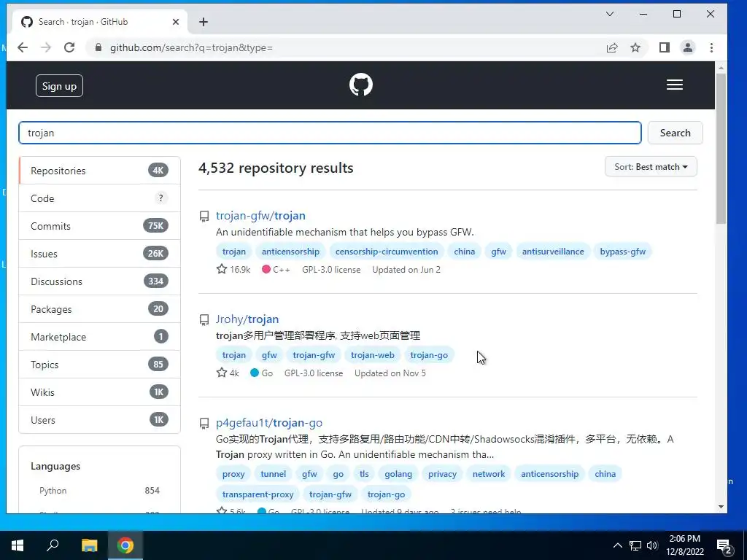
Task: Click the star icon for trojan-gfw/trojan
Action: pyautogui.click(x=222, y=269)
